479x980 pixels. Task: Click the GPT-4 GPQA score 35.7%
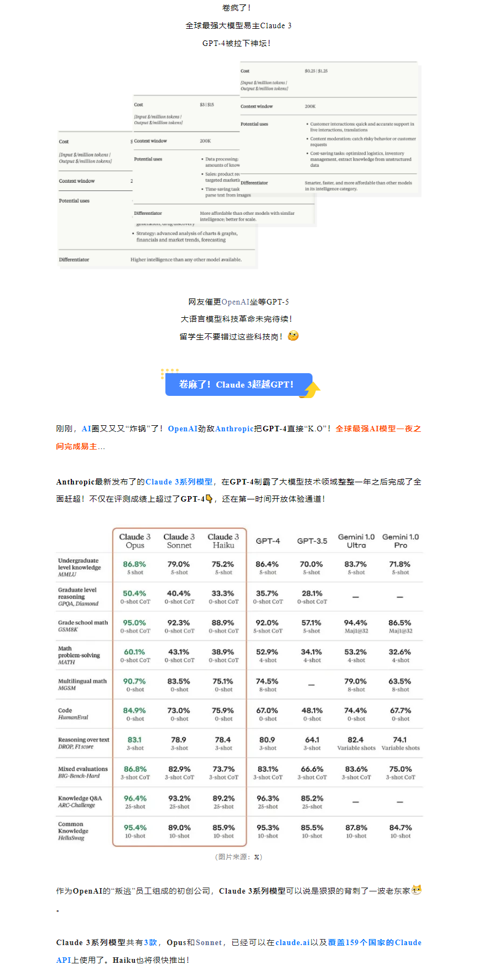tap(268, 593)
